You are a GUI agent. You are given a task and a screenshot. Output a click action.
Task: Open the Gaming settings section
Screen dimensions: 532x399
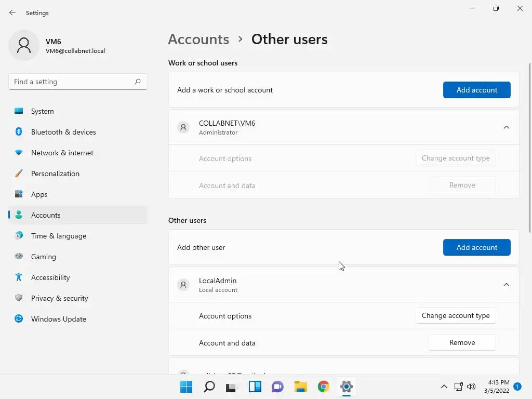coord(43,257)
